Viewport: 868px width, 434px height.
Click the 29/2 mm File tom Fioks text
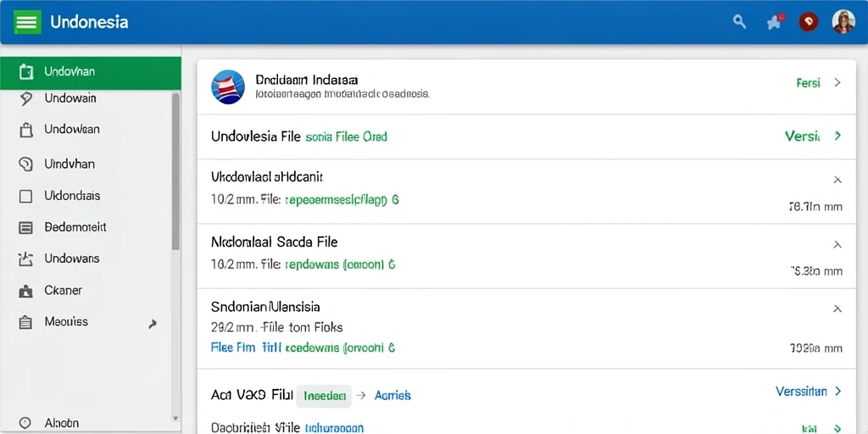tap(277, 327)
